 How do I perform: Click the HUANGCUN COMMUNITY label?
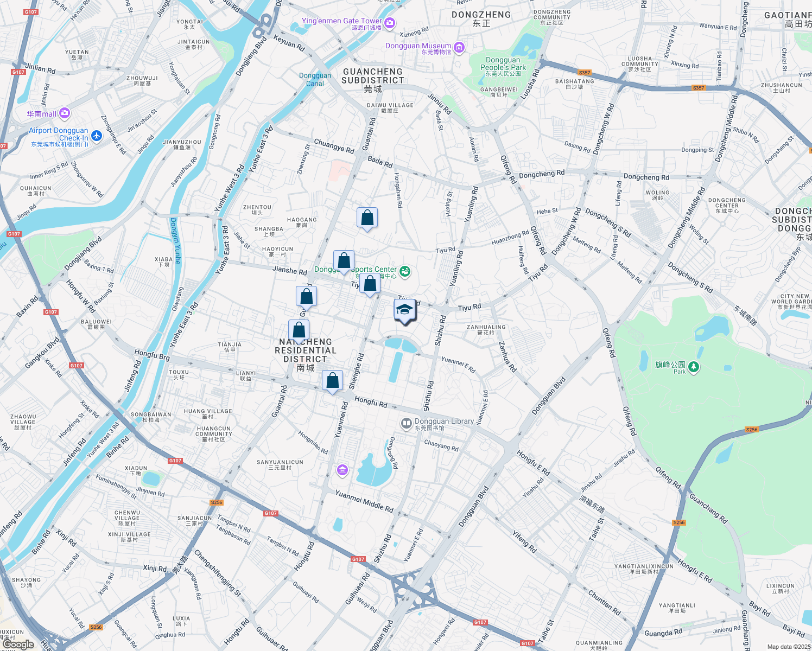214,434
